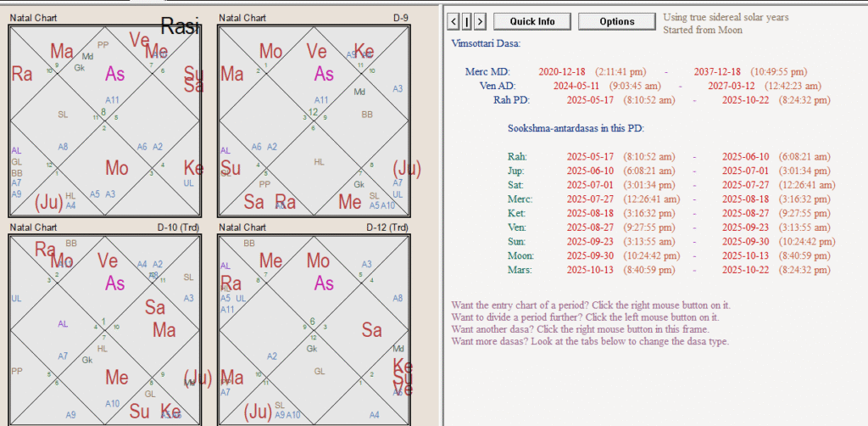Select the Merc MD period row
The width and height of the screenshot is (868, 426).
636,72
